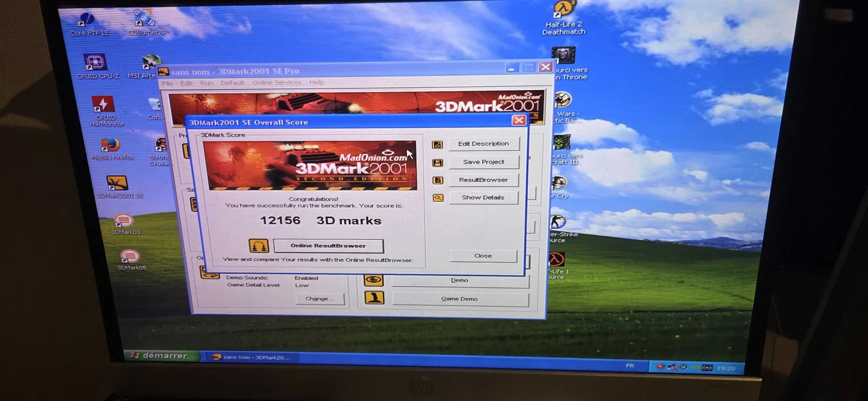Click the "3D marks" label
The width and height of the screenshot is (868, 401).
click(349, 221)
